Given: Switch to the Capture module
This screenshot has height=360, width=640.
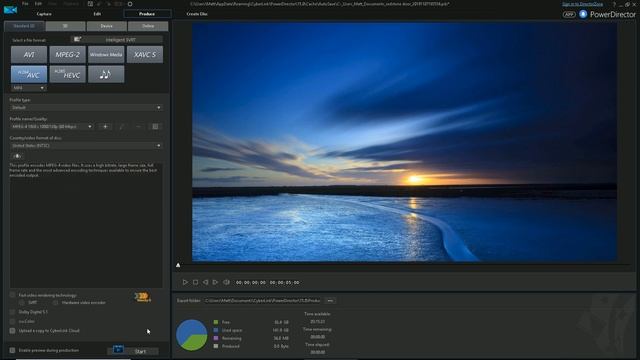Looking at the screenshot, I should click(44, 14).
